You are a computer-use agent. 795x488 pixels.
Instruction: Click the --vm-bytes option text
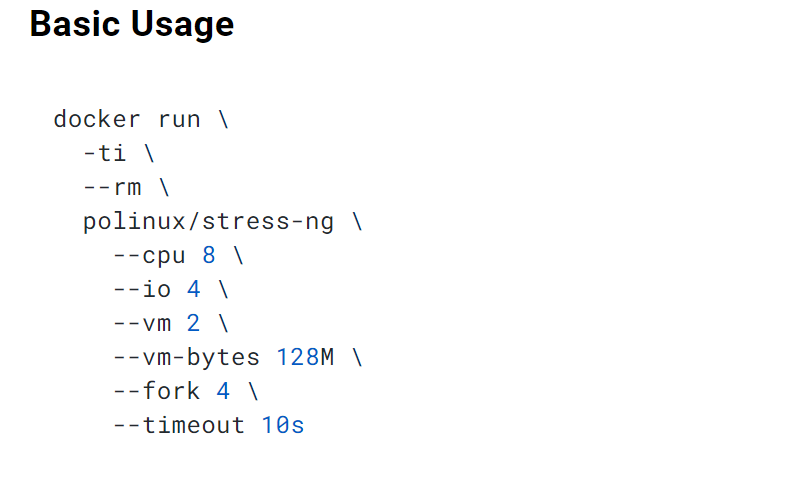click(186, 358)
